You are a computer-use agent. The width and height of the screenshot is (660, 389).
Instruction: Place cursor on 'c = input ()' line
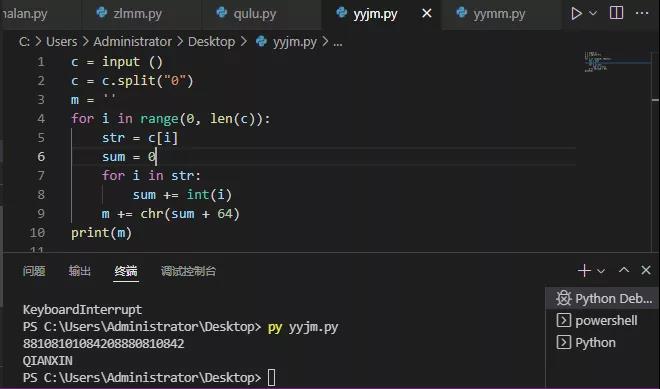click(117, 62)
